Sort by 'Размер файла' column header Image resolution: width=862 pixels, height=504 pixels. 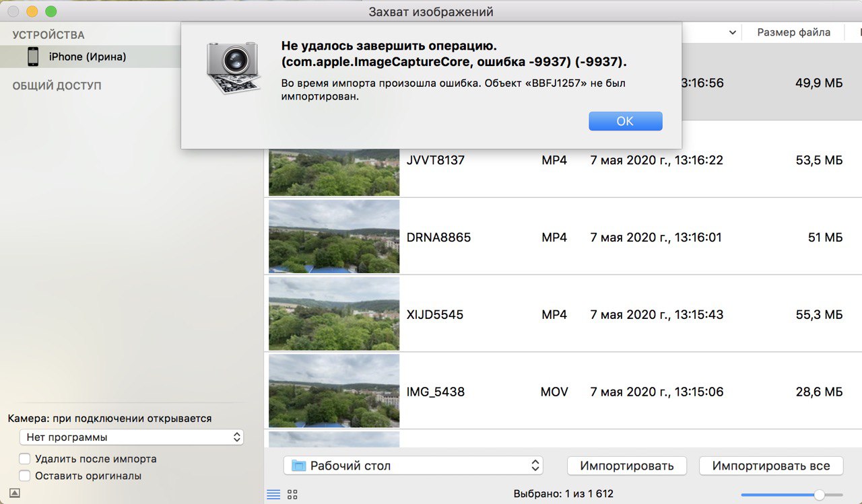click(x=793, y=32)
